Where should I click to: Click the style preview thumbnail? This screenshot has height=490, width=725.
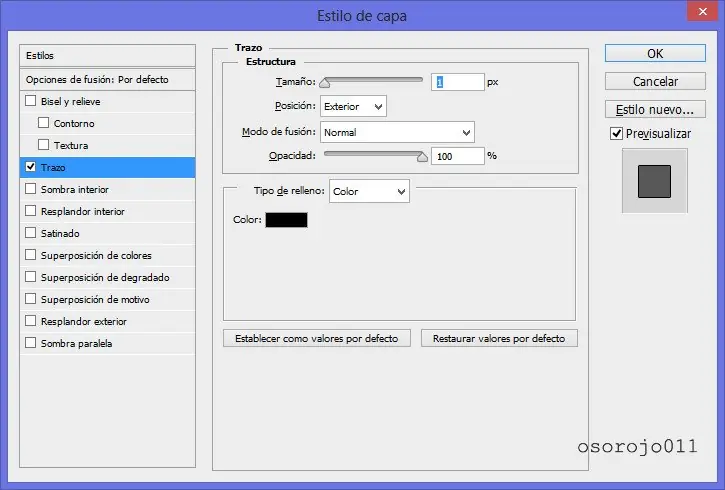(654, 181)
